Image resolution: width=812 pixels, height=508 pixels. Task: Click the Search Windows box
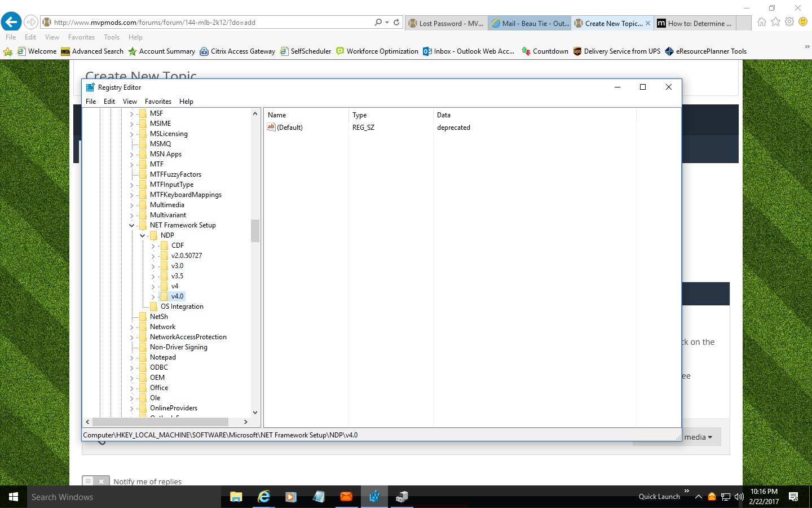coord(124,497)
